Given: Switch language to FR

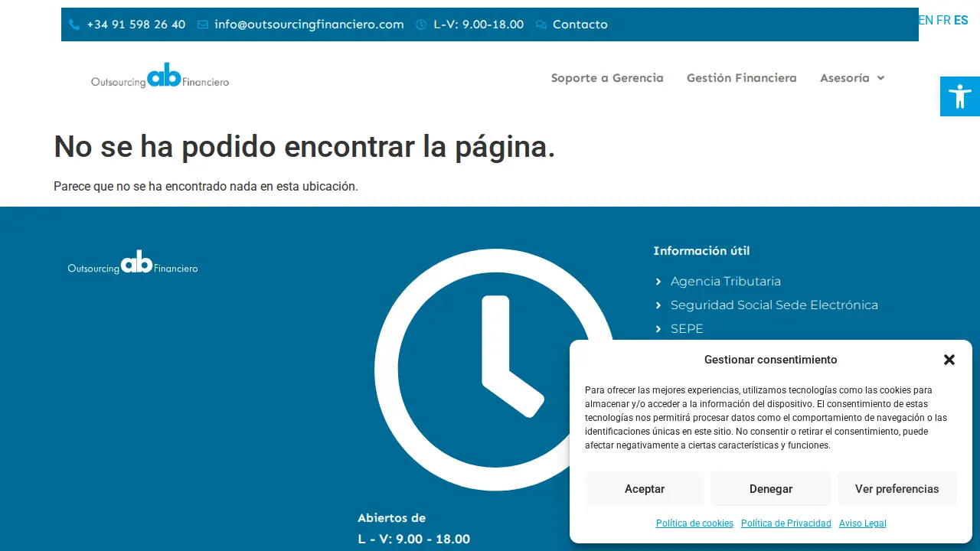Looking at the screenshot, I should pyautogui.click(x=943, y=21).
